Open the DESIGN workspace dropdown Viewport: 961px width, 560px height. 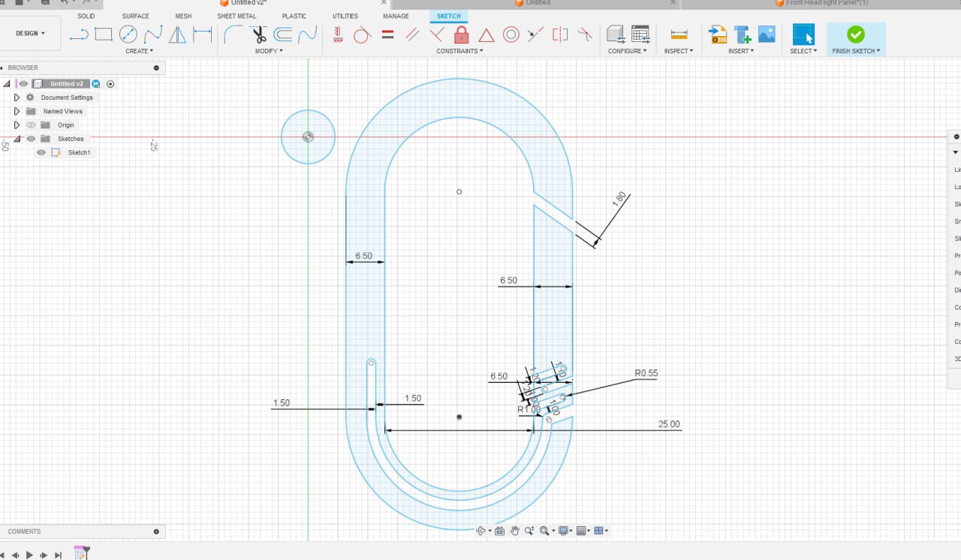(31, 33)
